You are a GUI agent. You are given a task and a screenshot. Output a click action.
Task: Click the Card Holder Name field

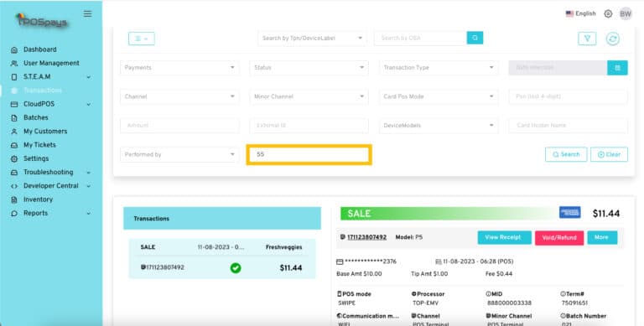coord(568,126)
